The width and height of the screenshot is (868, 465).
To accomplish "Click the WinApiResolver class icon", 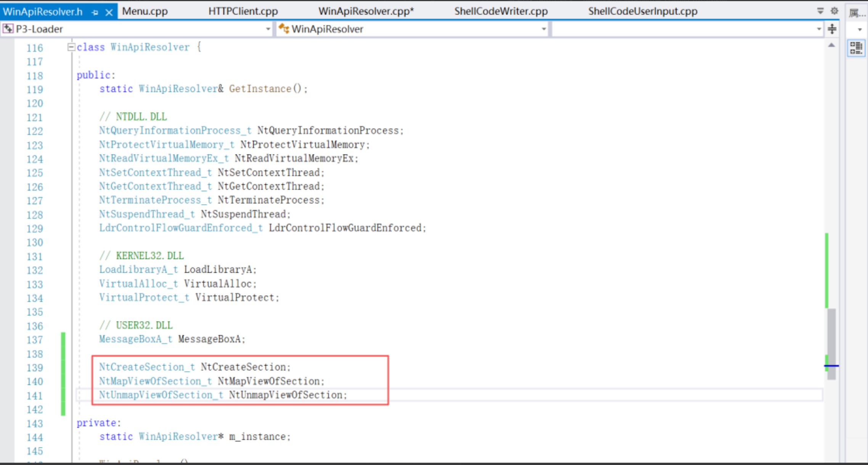I will tap(284, 29).
